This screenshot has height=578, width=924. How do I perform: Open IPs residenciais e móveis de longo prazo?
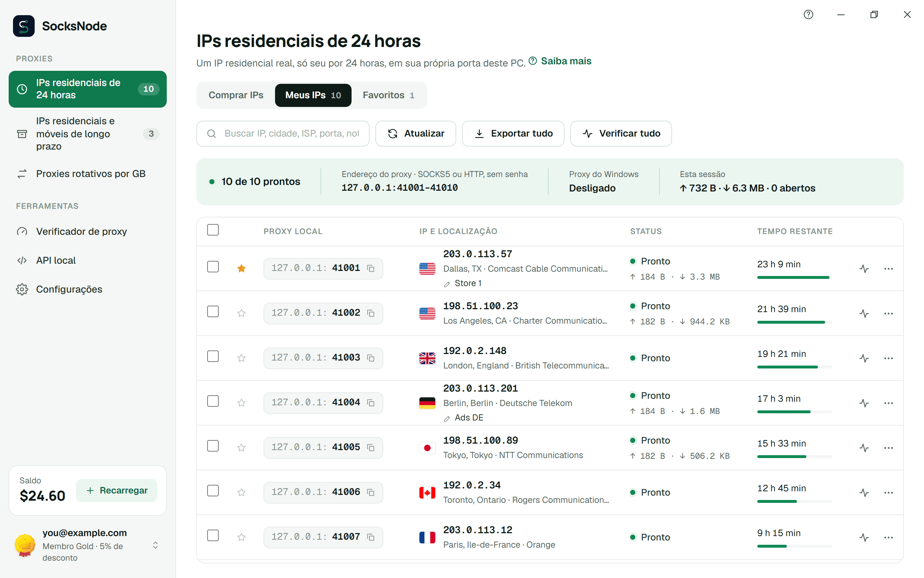coord(87,133)
